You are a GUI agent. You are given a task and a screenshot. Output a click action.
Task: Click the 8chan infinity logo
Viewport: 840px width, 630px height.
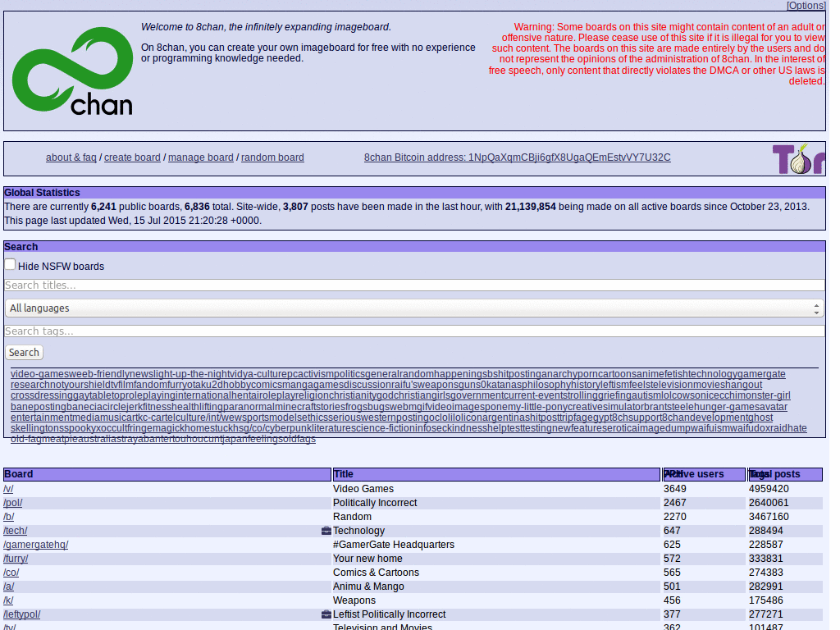[72, 71]
